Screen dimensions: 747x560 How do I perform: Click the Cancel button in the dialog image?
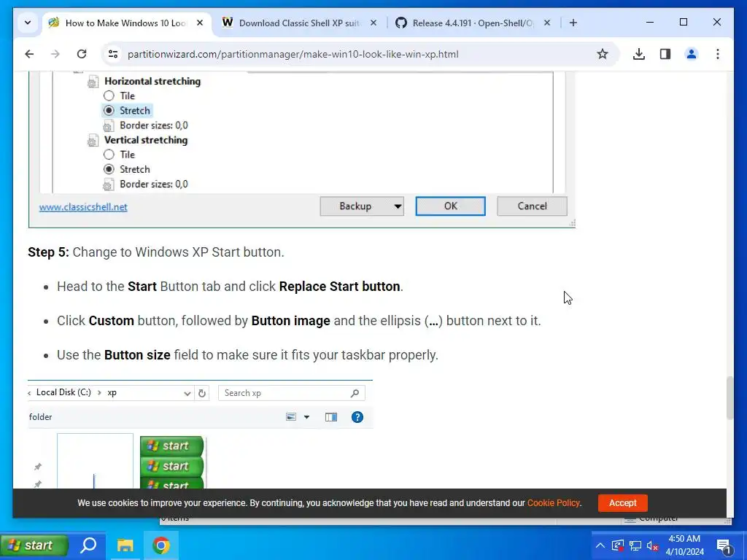(532, 206)
